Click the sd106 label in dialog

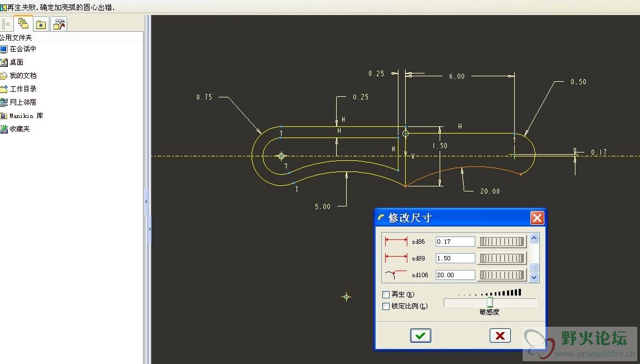tap(420, 275)
